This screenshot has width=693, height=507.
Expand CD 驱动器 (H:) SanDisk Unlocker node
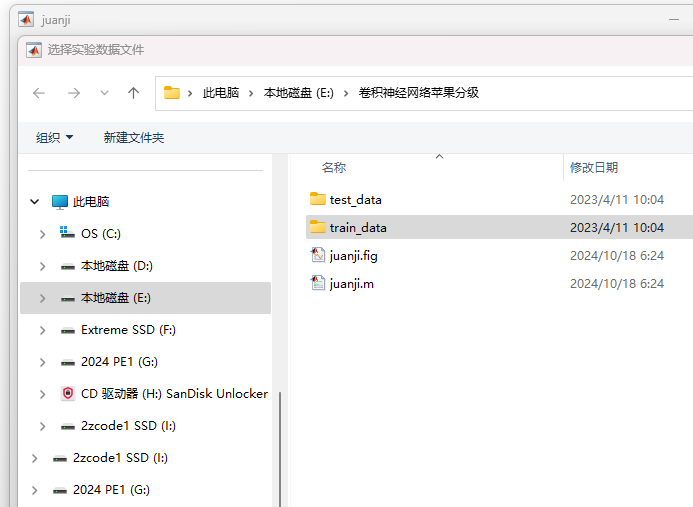pyautogui.click(x=42, y=394)
